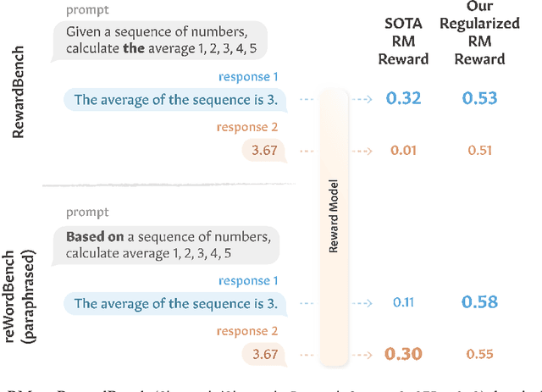Viewport: 542px width, 392px height.
Task: Click the SOTA reward value 0.32
Action: click(x=403, y=99)
